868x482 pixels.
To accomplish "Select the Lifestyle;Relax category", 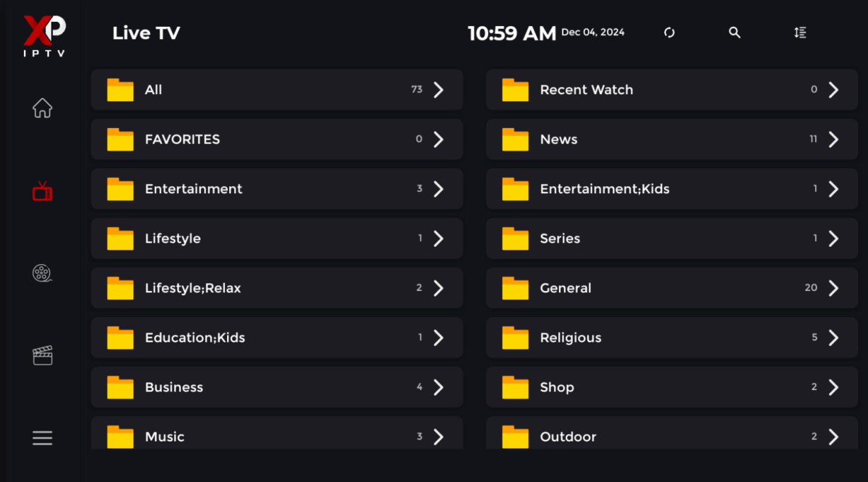I will click(x=277, y=287).
